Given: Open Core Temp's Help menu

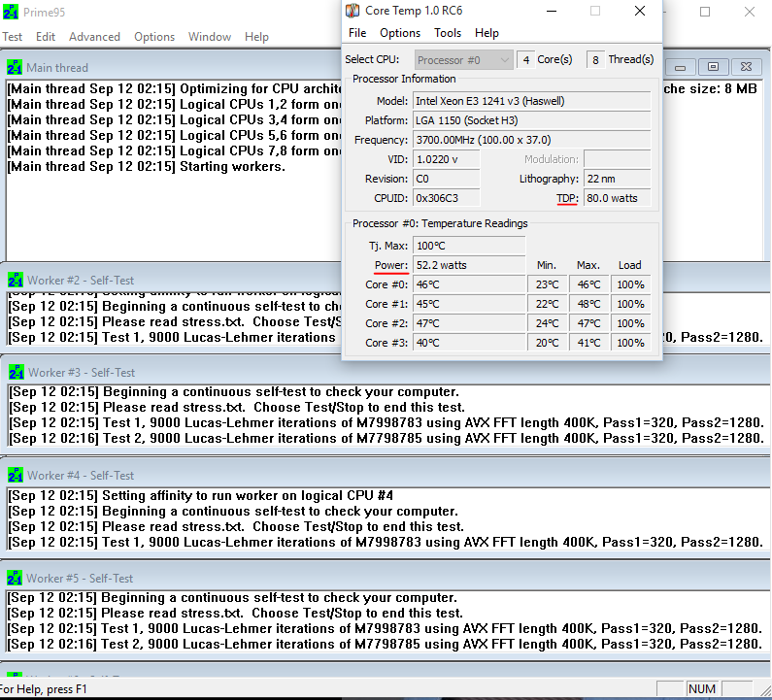Looking at the screenshot, I should (x=487, y=33).
